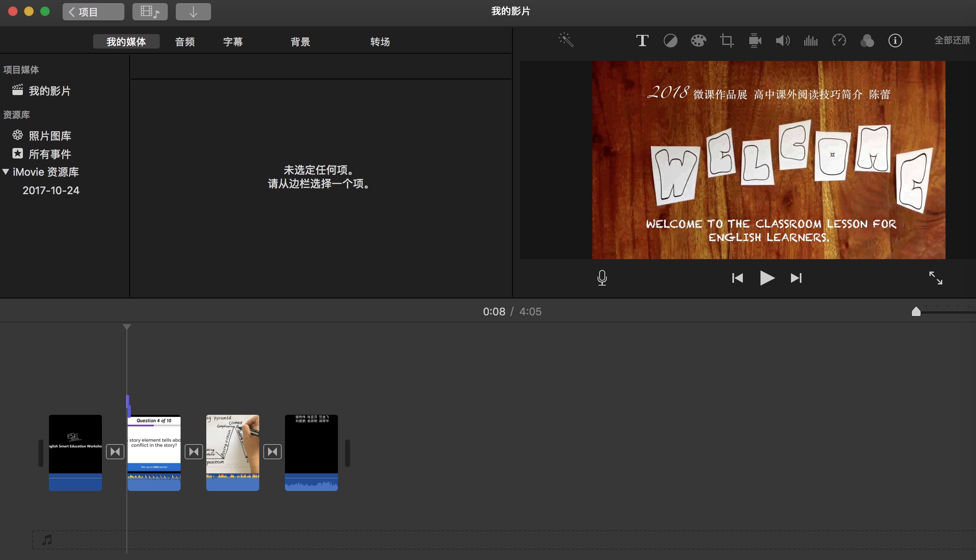
Task: Toggle the media browser view button
Action: pos(150,12)
